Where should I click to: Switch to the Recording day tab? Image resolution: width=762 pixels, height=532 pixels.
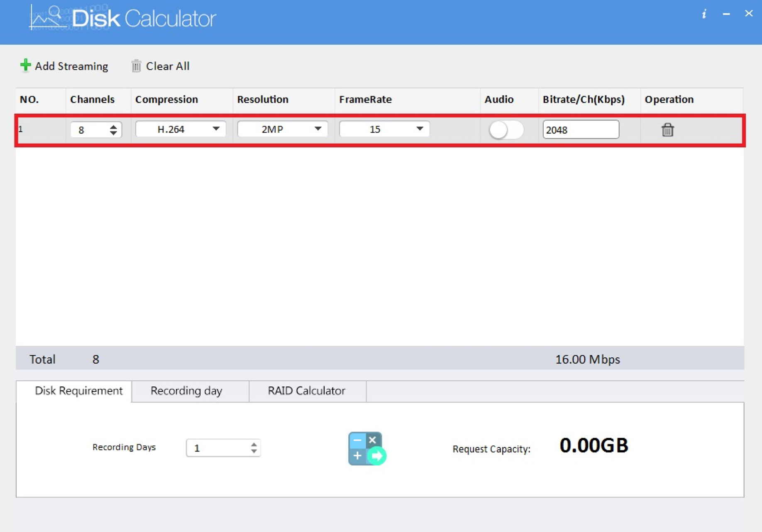186,391
